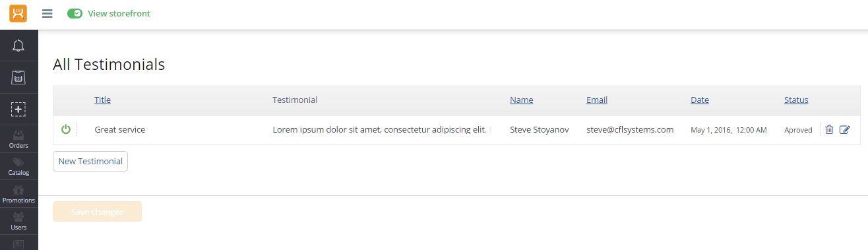
Task: Open Catalog section in sidebar
Action: pos(18,167)
